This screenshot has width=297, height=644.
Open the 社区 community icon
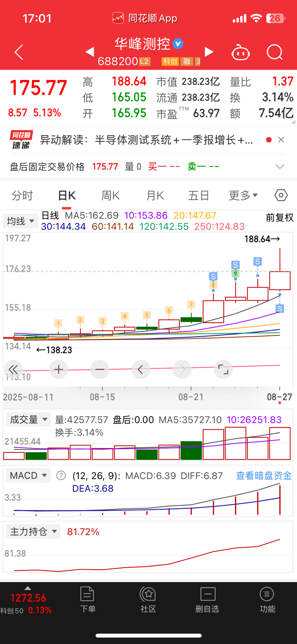[x=148, y=599]
